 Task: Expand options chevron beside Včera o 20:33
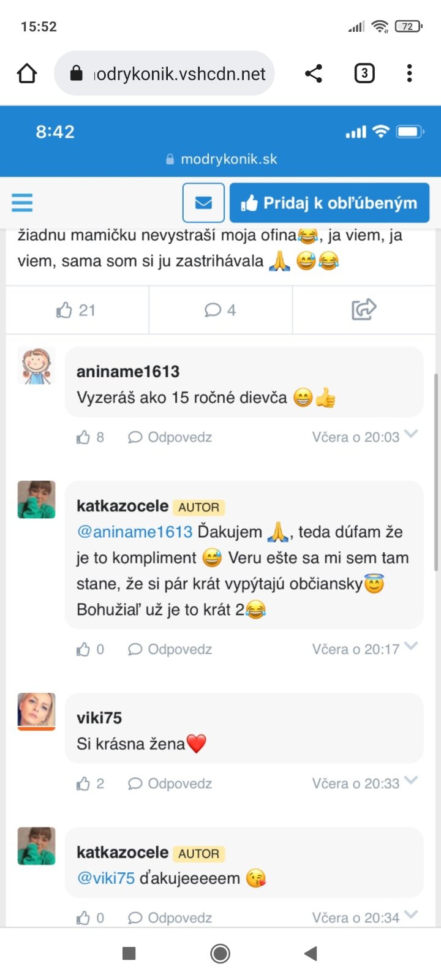coord(412,780)
